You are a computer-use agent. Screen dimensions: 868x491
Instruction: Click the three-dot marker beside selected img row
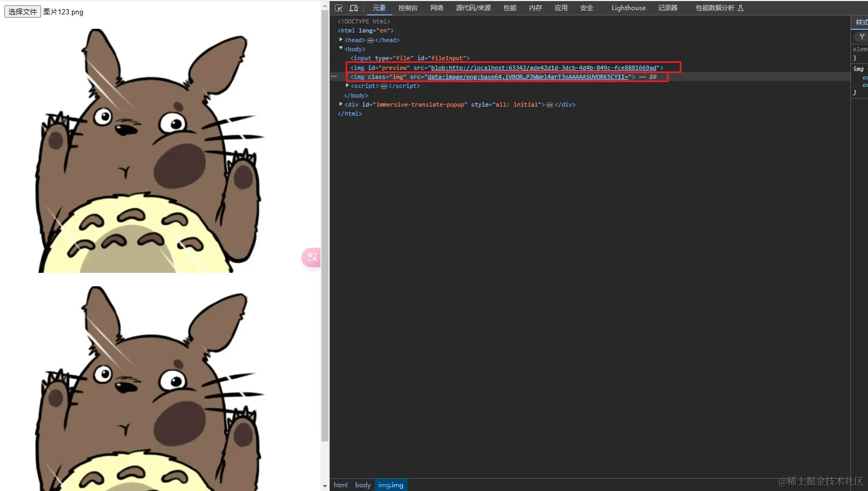334,77
